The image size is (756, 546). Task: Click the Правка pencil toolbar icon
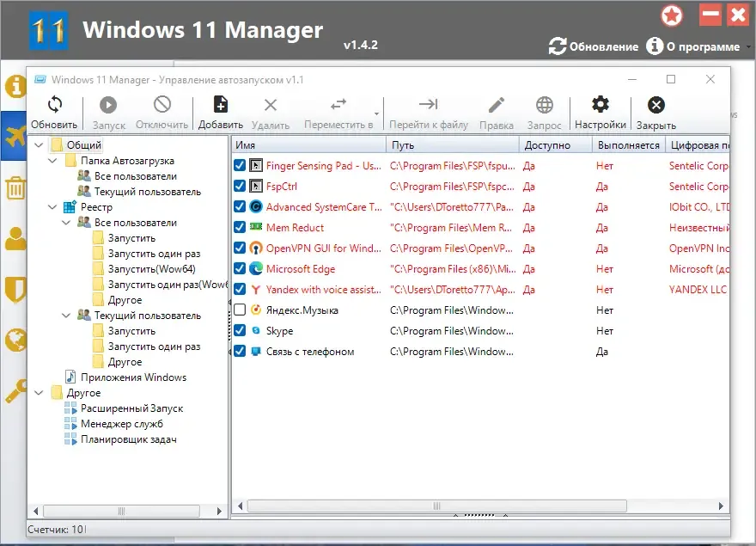coord(497,105)
